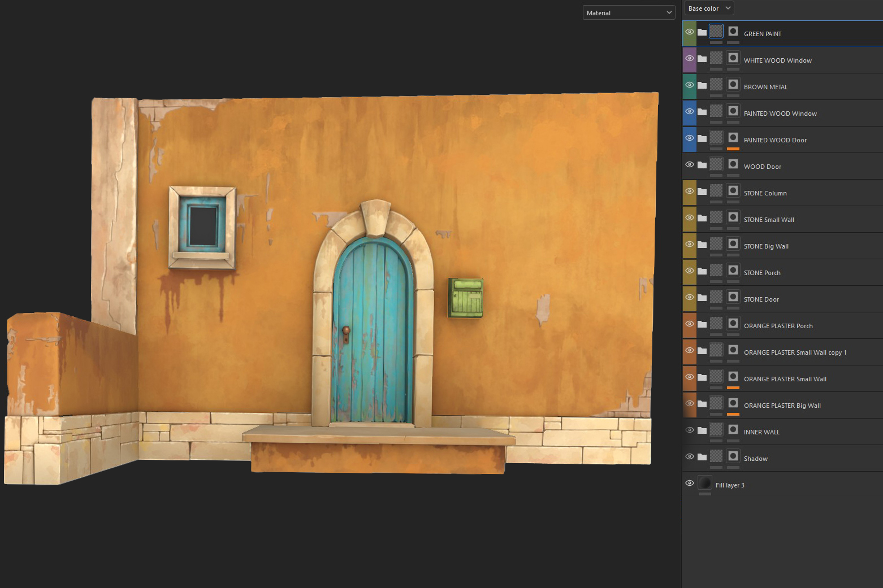The height and width of the screenshot is (588, 883).
Task: Hide the GREEN PAINT group
Action: [x=690, y=32]
